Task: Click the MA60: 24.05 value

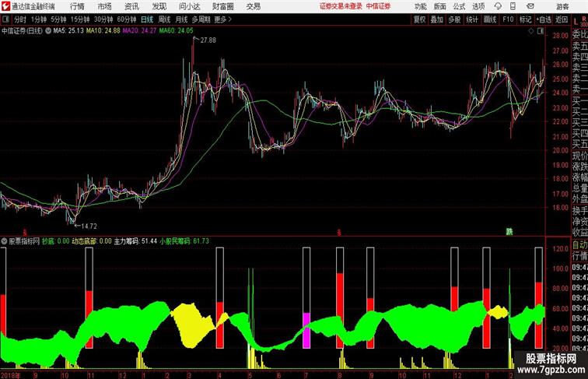Action: 177,31
